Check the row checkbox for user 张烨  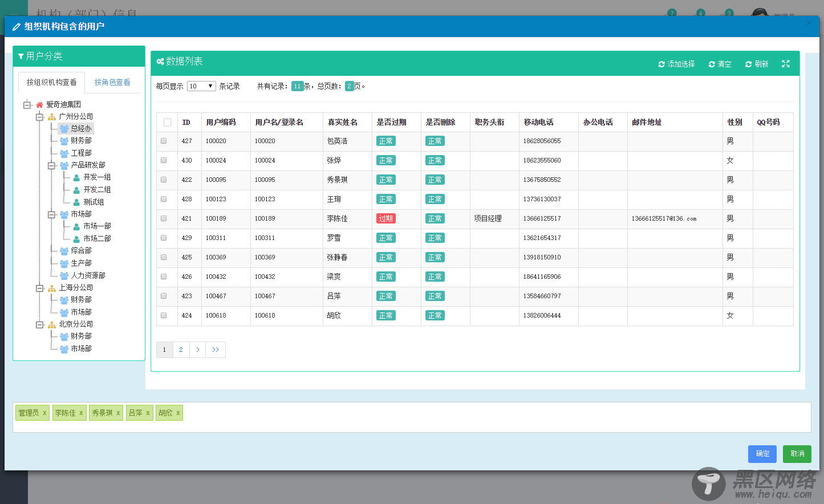tap(164, 160)
